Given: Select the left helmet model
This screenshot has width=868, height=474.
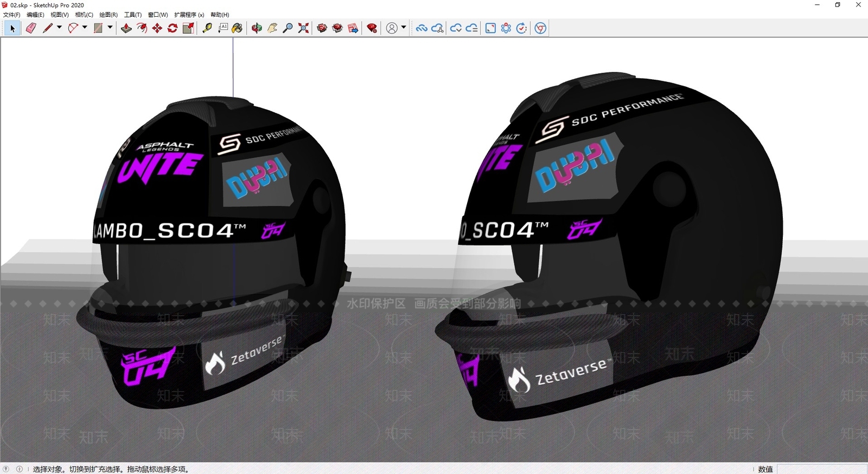Looking at the screenshot, I should coord(213,254).
